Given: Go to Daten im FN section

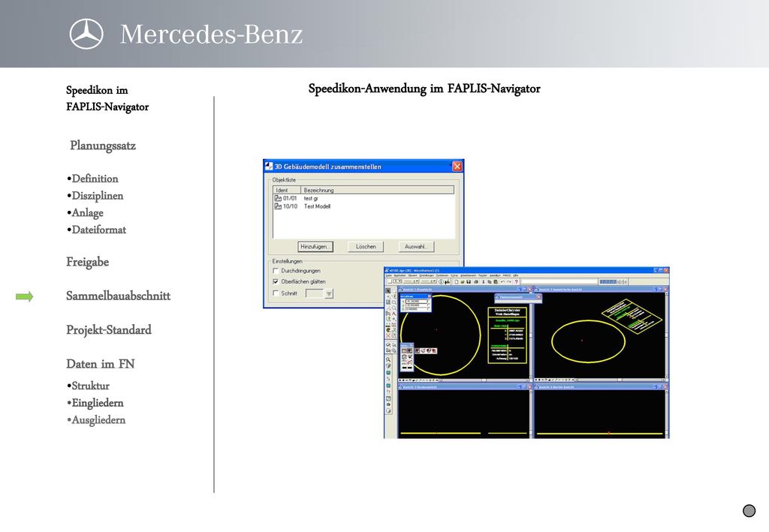Looking at the screenshot, I should (x=101, y=364).
